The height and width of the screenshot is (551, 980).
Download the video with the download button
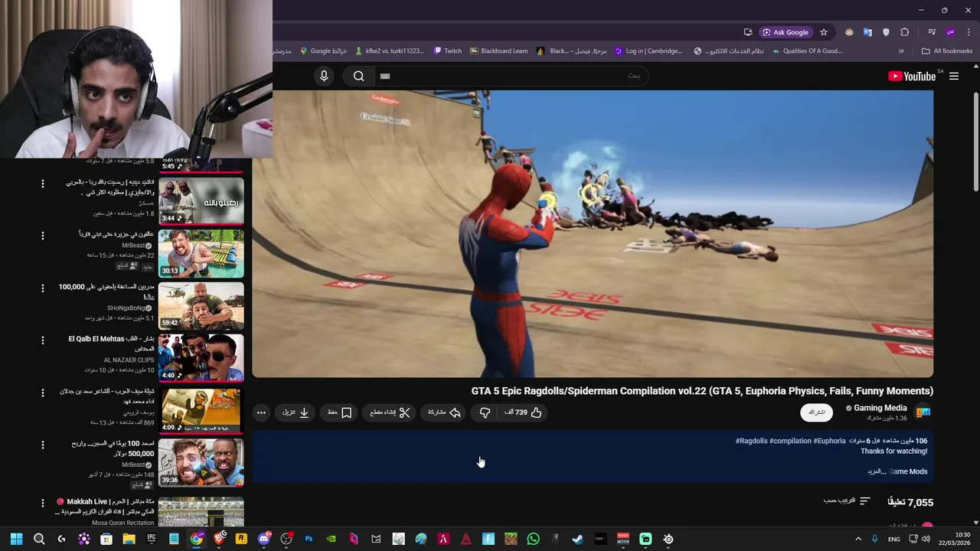coord(296,412)
